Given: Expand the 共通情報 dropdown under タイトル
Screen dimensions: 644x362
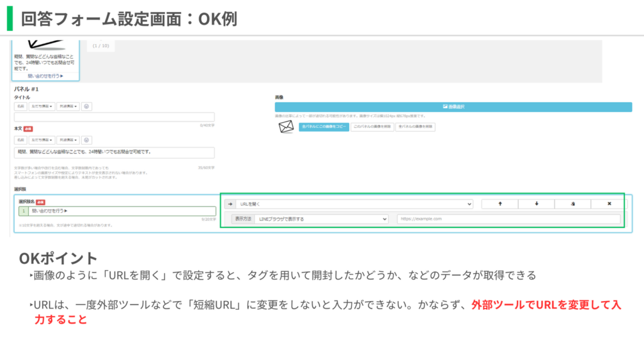Looking at the screenshot, I should coord(68,106).
